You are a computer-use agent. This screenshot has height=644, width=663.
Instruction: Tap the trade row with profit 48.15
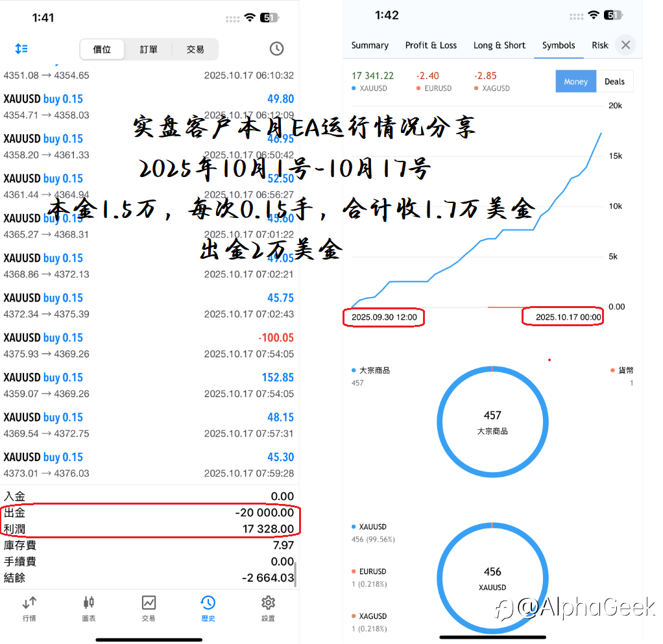149,425
